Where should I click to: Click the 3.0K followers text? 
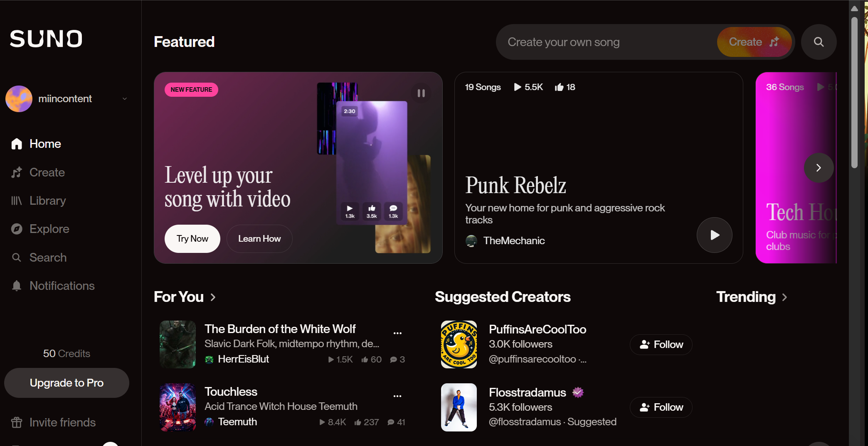point(520,344)
